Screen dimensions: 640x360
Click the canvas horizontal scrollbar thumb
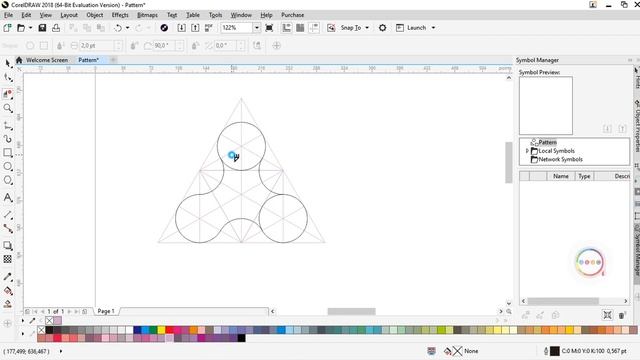(351, 311)
